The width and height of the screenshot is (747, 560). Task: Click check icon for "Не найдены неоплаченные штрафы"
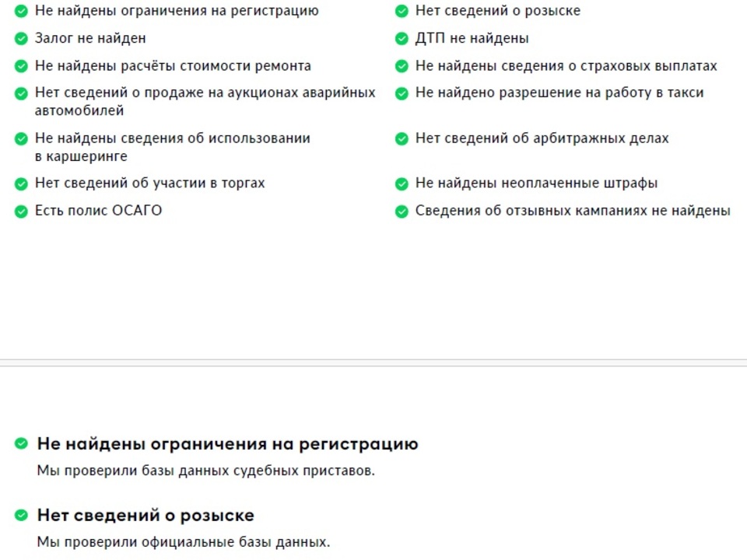click(x=402, y=184)
